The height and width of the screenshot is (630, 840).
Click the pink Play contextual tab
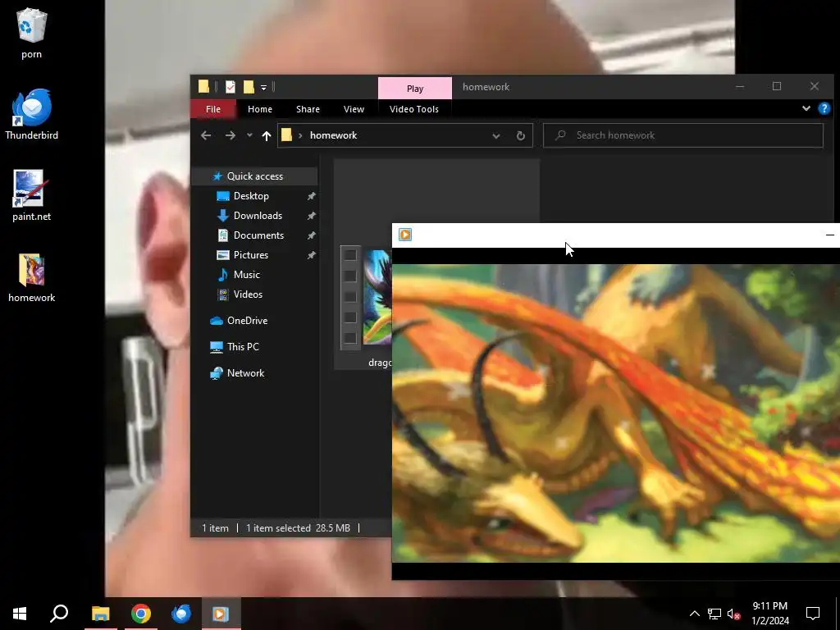[x=415, y=89]
